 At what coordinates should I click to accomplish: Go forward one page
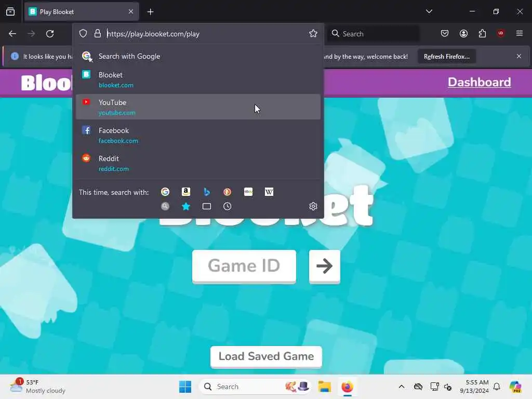pyautogui.click(x=31, y=34)
